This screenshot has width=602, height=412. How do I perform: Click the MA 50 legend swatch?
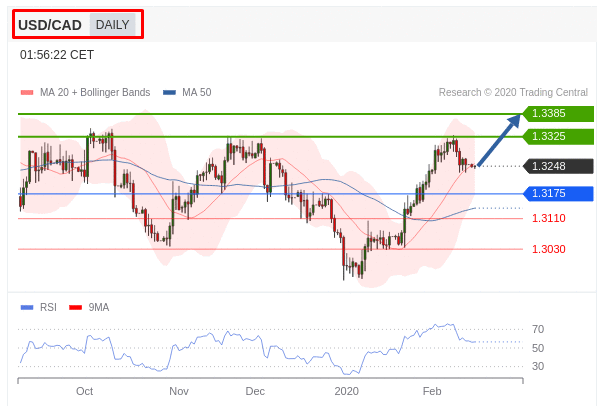(169, 93)
